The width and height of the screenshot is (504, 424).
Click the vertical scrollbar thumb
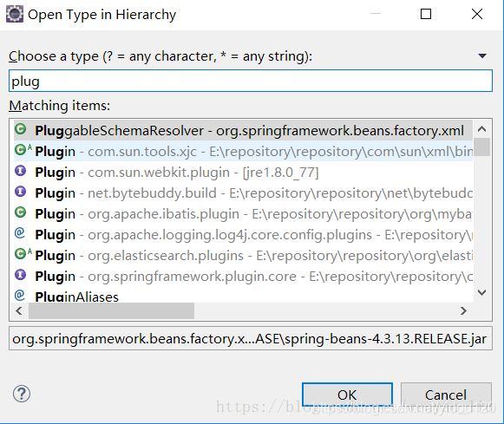click(x=481, y=147)
